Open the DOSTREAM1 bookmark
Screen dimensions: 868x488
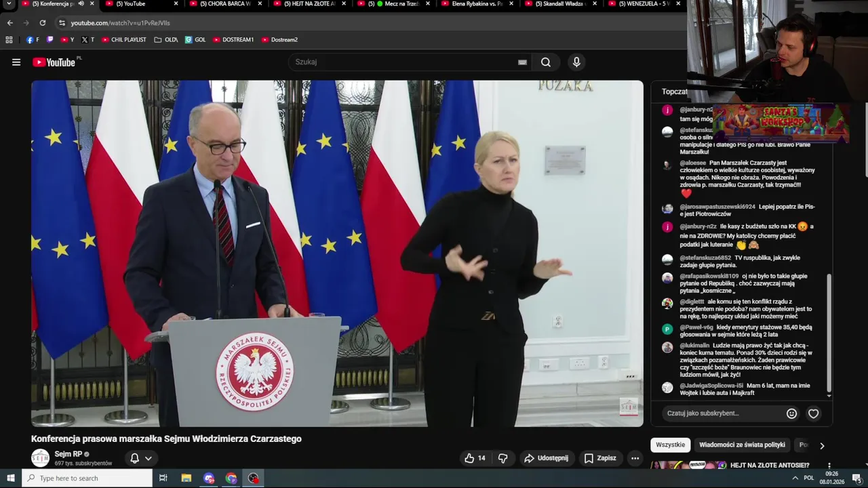pyautogui.click(x=233, y=40)
